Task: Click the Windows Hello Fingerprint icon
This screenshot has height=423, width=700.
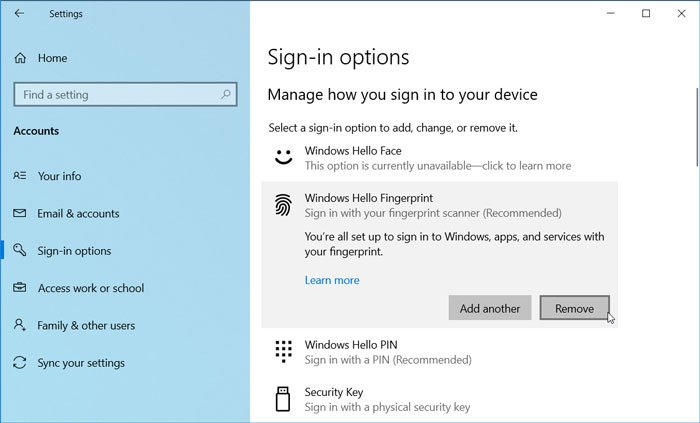Action: [x=283, y=205]
